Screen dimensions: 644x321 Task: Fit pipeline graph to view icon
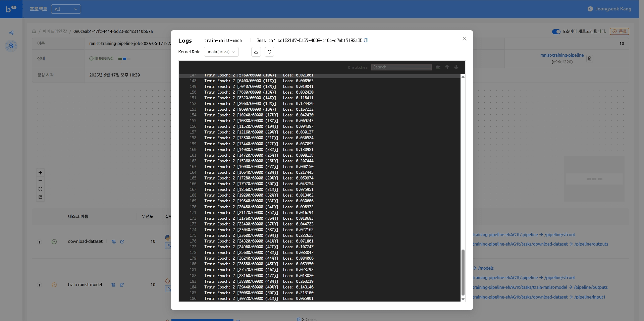[x=40, y=189]
